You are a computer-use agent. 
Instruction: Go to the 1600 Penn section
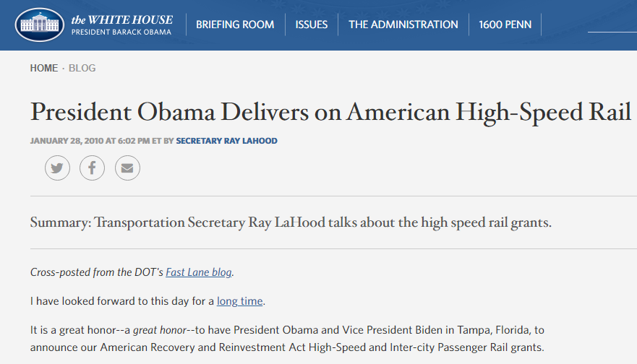(x=505, y=25)
